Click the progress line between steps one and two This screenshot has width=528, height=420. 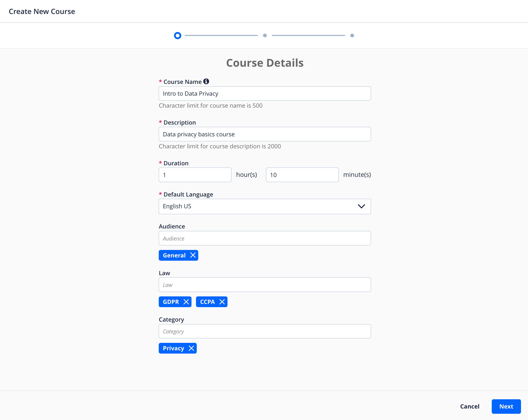tap(221, 35)
